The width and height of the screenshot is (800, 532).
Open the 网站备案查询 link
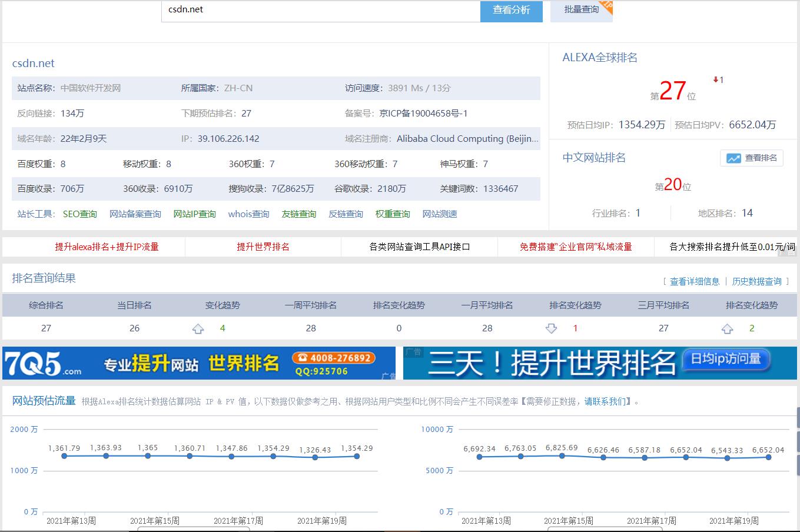[x=135, y=214]
